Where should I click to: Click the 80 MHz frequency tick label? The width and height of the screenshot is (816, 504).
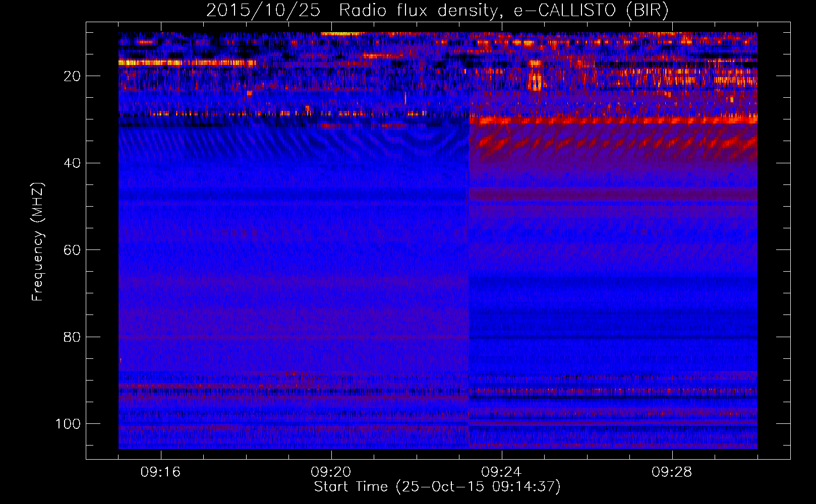[x=72, y=337]
